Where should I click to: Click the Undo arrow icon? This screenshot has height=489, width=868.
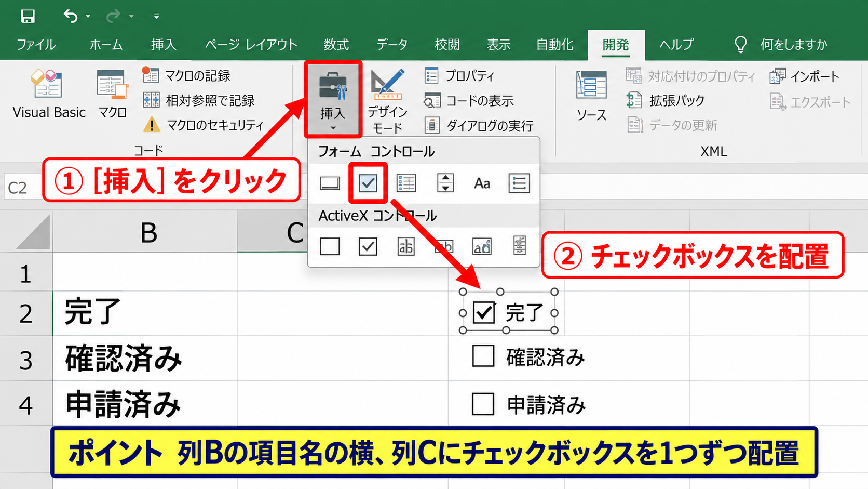71,17
